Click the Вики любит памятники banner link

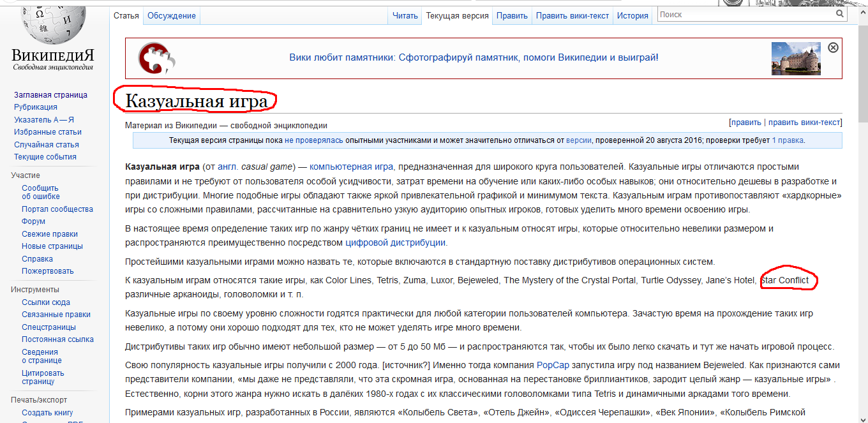[474, 57]
